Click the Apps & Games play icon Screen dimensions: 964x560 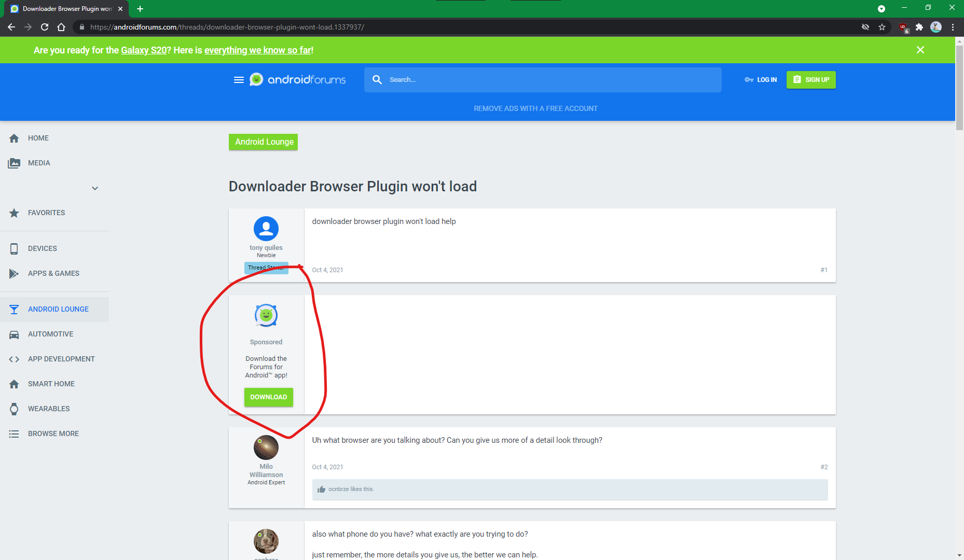[14, 273]
